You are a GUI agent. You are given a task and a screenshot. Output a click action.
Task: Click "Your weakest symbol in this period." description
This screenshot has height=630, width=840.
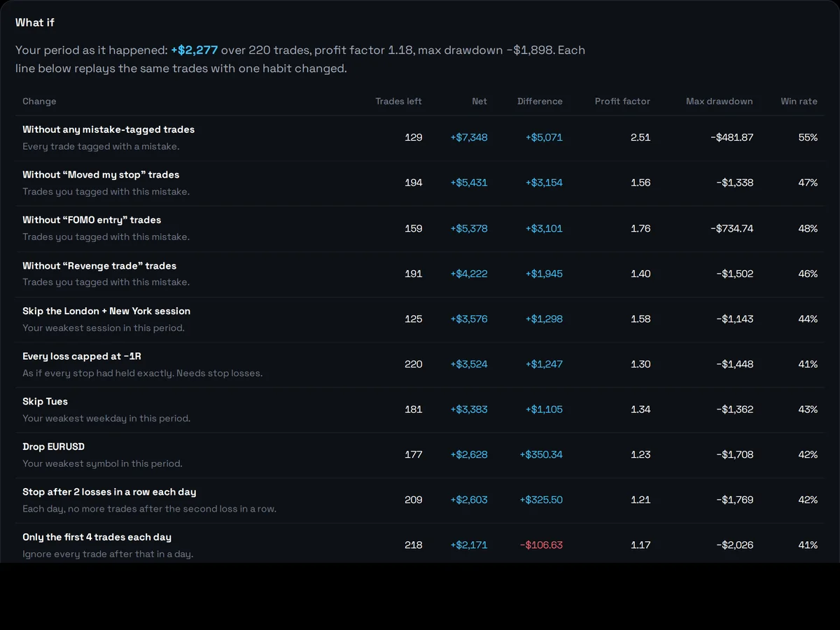[102, 463]
